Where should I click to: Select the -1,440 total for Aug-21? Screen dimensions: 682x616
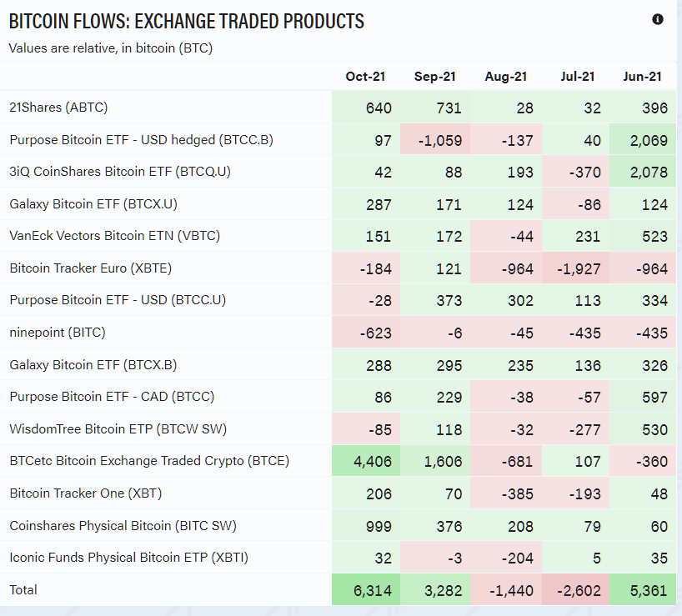[506, 589]
